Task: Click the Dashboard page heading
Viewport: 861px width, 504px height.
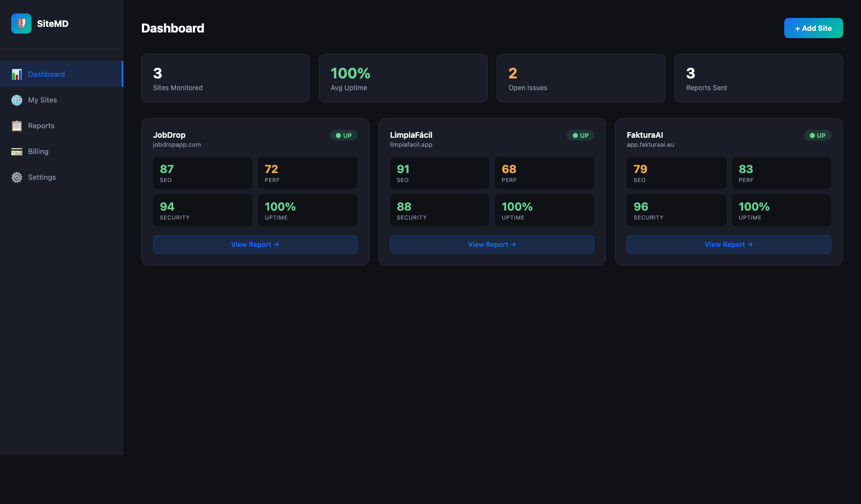Action: [x=173, y=28]
